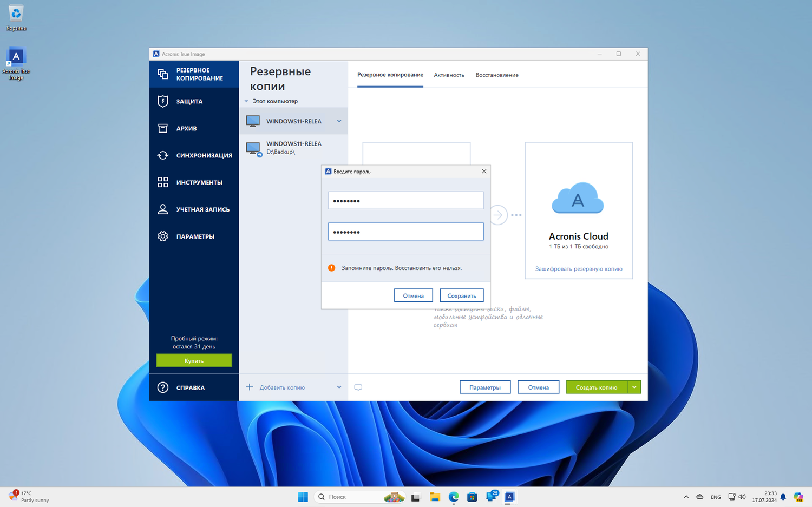Select the WINDOWS11-RELEA D:\Backup\ backup entry
The width and height of the screenshot is (812, 507).
pos(293,148)
